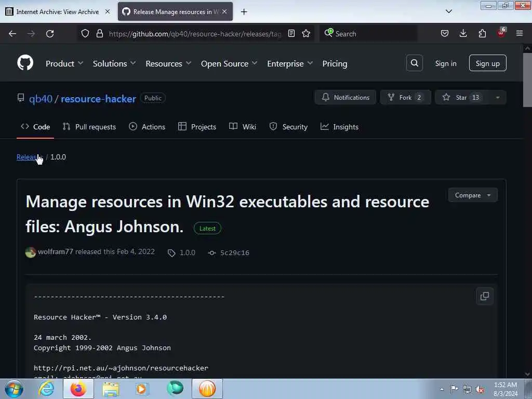Screen dimensions: 532x399
Task: Click the Sign in link
Action: pos(445,63)
